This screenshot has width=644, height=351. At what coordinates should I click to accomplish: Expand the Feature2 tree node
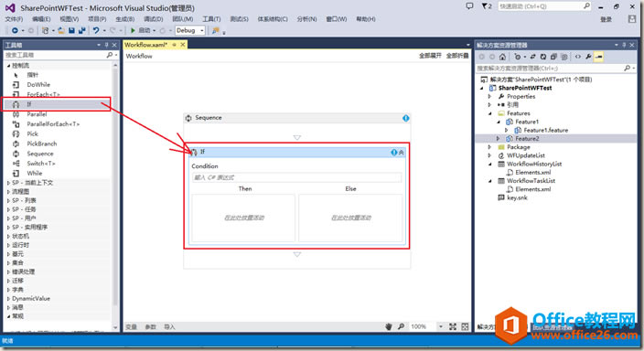pyautogui.click(x=499, y=139)
